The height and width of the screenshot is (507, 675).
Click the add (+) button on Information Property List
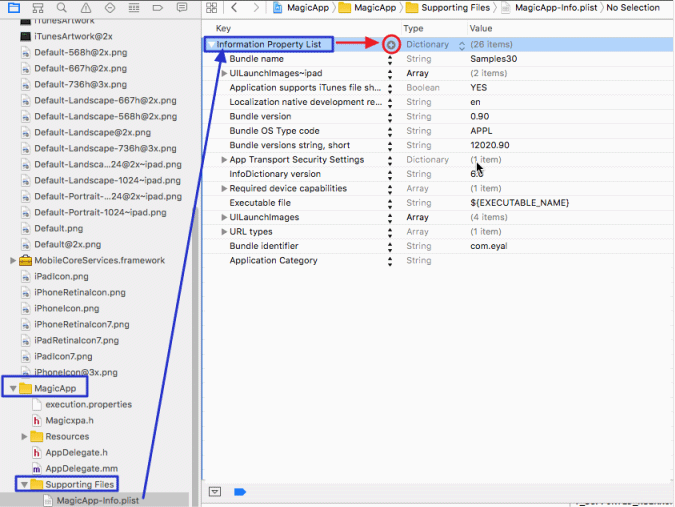point(392,45)
